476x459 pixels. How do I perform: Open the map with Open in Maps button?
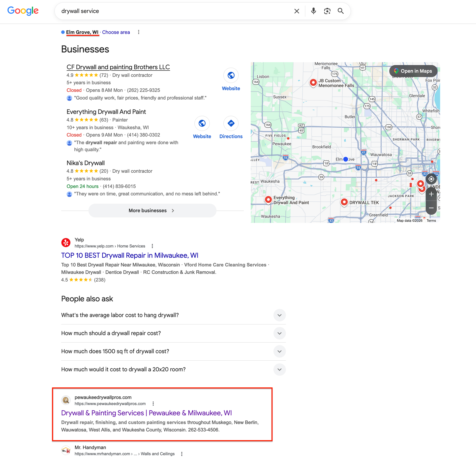click(413, 71)
